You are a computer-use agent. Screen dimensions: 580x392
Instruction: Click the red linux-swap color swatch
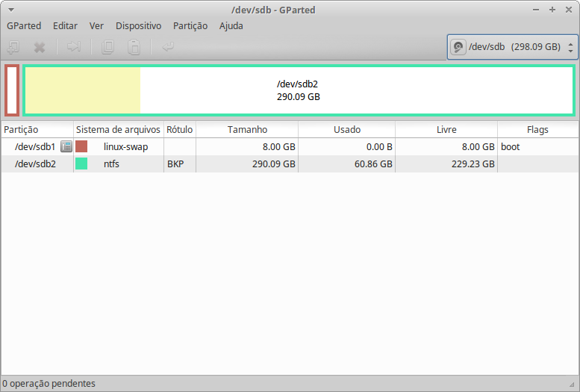pos(81,146)
